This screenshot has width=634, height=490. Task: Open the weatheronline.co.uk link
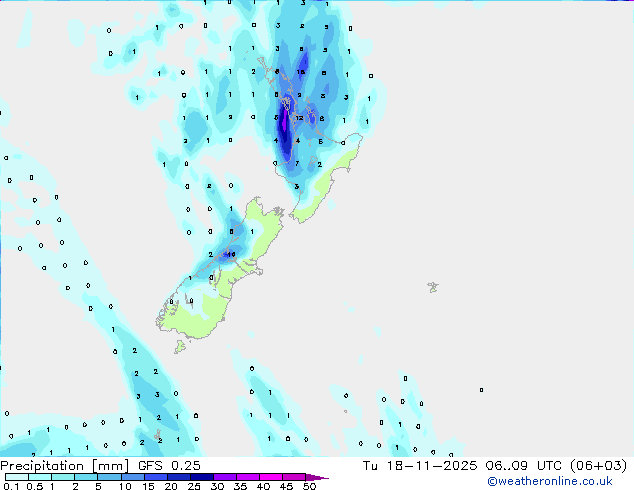tap(549, 481)
